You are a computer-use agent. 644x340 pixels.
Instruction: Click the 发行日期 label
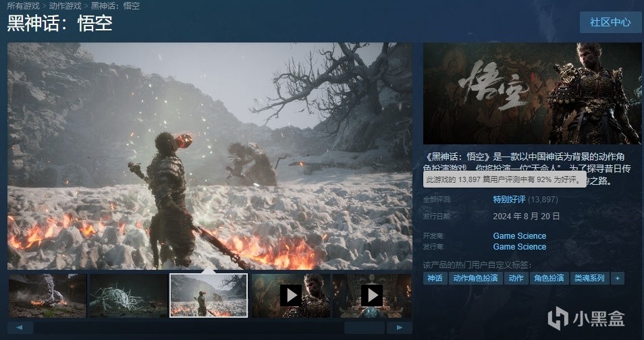click(437, 216)
